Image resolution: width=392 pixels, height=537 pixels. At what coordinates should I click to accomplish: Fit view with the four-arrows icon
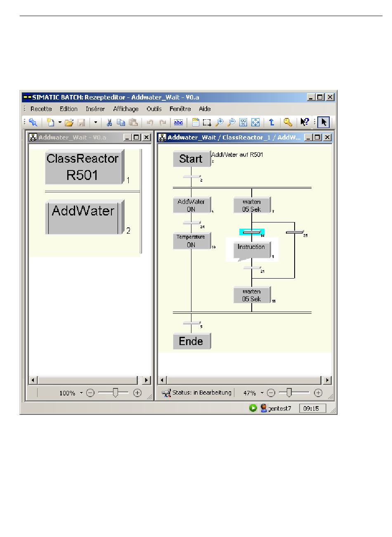pyautogui.click(x=255, y=122)
